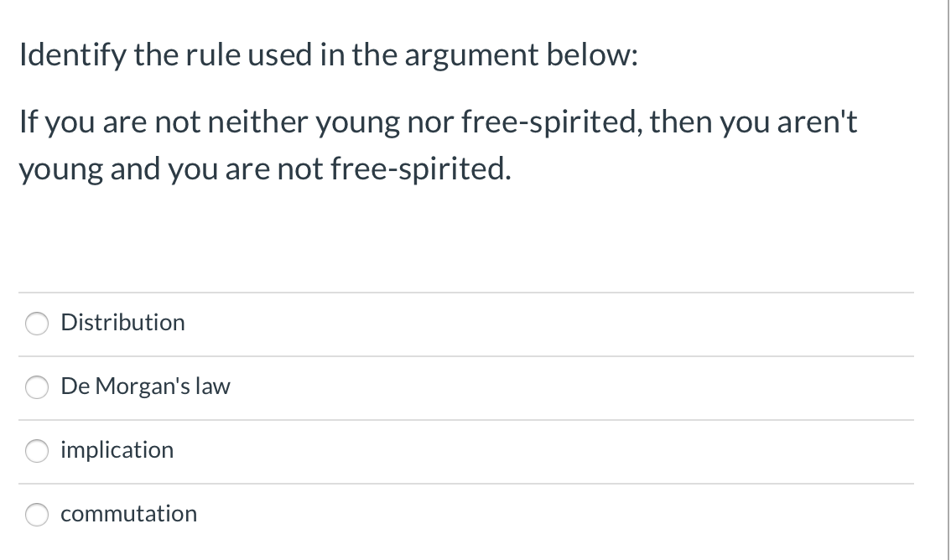This screenshot has height=560, width=951.
Task: Click the commutation option label
Action: tap(128, 514)
